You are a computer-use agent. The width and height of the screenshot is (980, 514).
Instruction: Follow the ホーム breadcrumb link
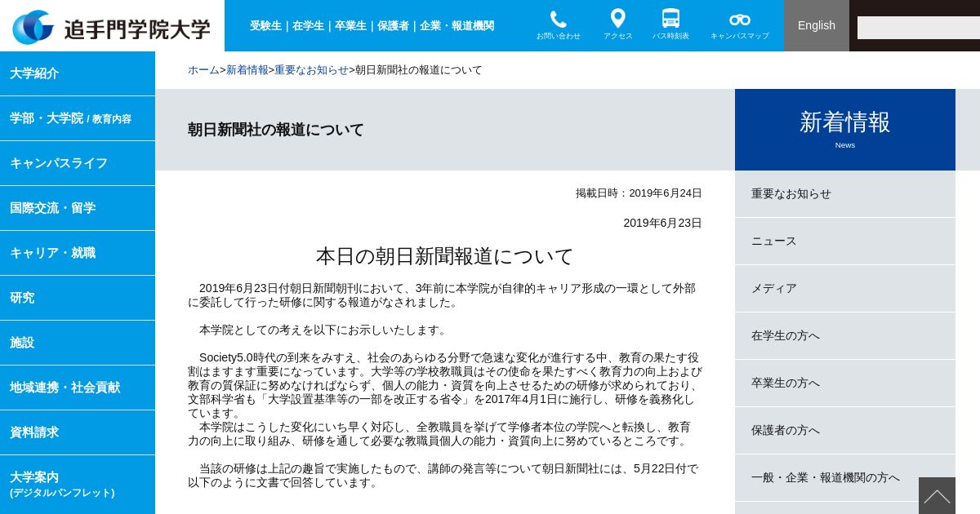tap(203, 70)
